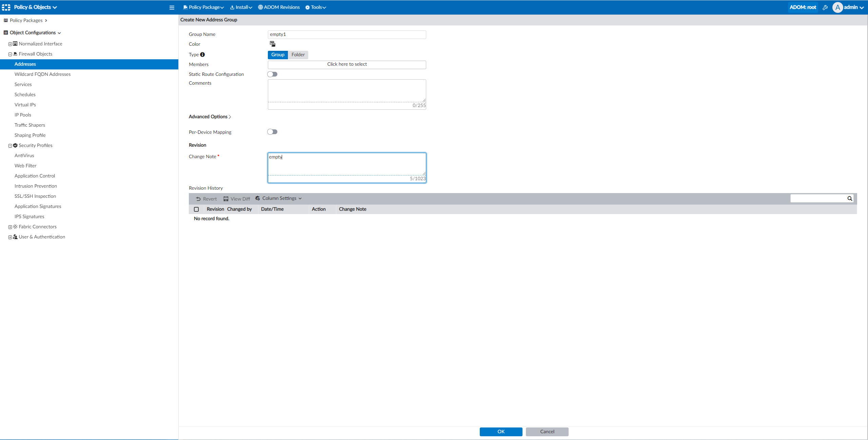
Task: Switch Type to Folder
Action: [x=297, y=55]
